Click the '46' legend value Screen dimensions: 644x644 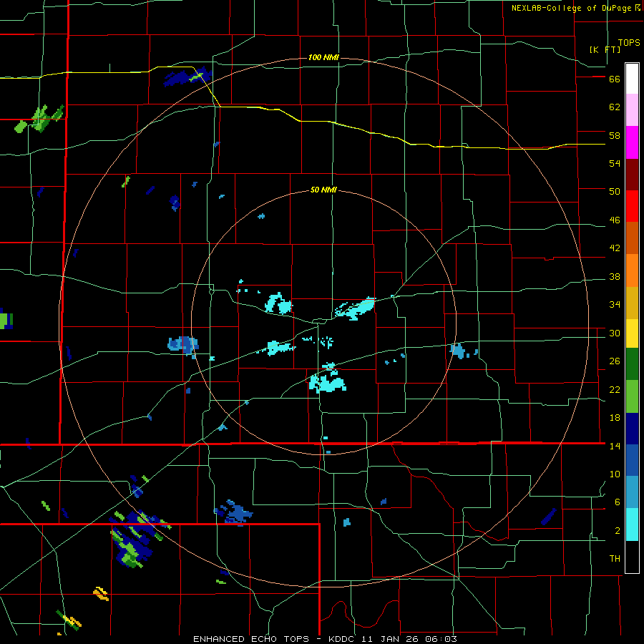pyautogui.click(x=615, y=220)
